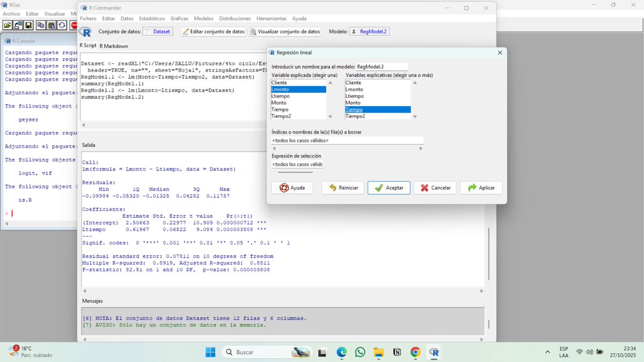Select Monto in Variables explicativas list
The image size is (644, 362).
click(378, 102)
